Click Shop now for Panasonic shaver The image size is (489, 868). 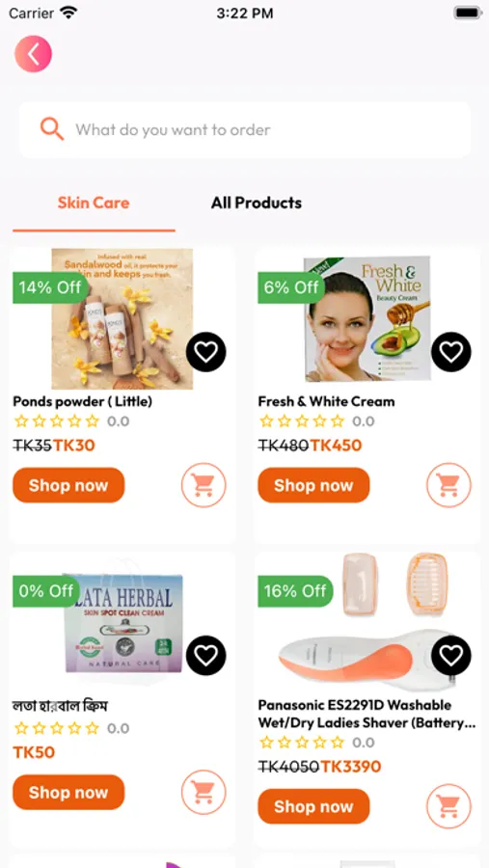(313, 806)
